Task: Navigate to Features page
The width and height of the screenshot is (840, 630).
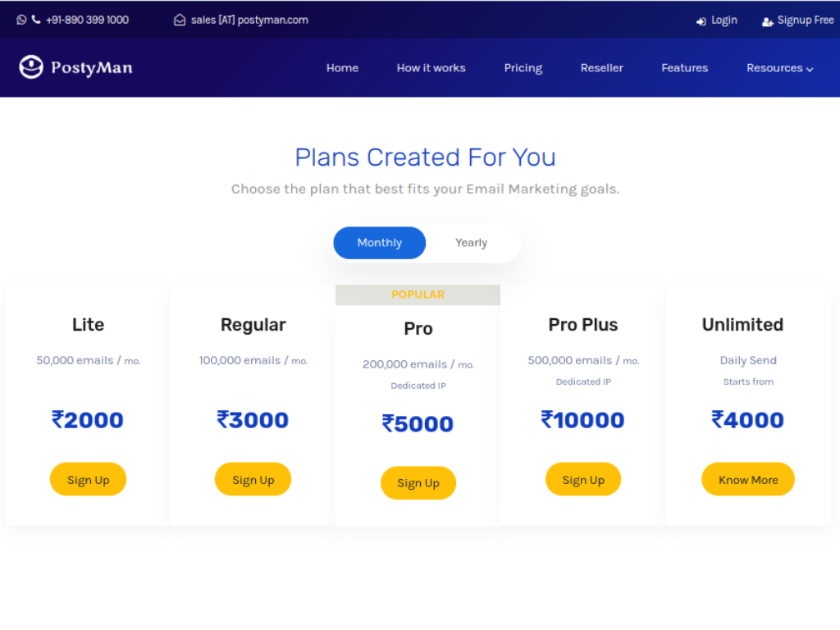Action: pos(685,68)
